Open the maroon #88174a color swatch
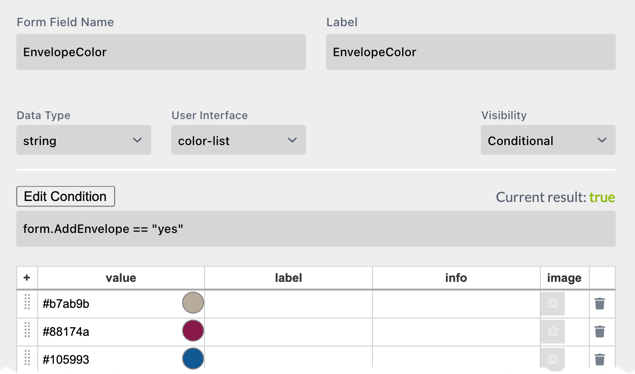This screenshot has width=635, height=374. tap(193, 331)
